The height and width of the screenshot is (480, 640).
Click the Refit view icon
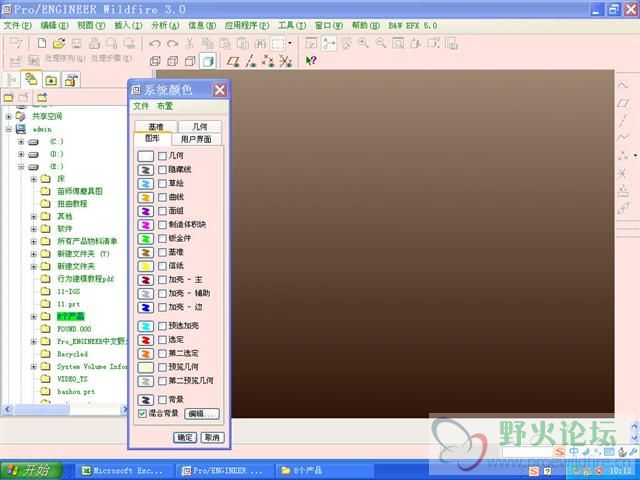click(x=398, y=43)
